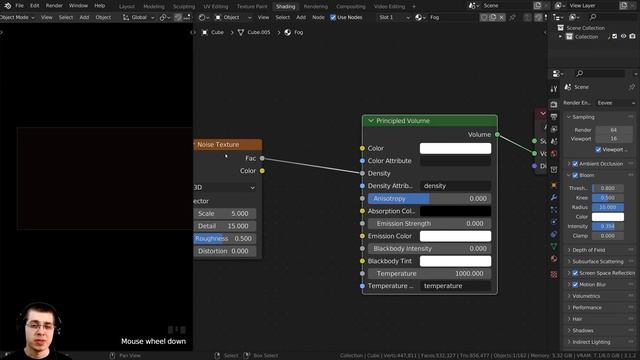This screenshot has height=360, width=640.
Task: Click the New Material duplicate icon
Action: (493, 18)
